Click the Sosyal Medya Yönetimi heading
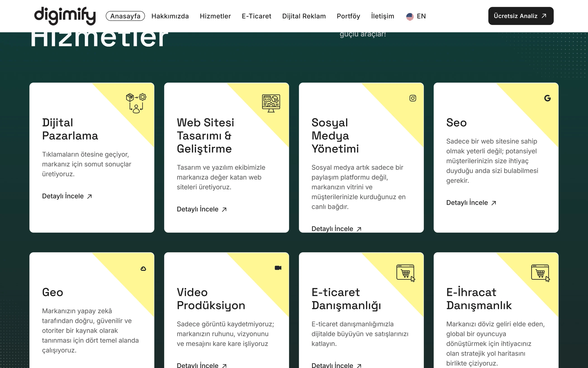 (x=335, y=136)
